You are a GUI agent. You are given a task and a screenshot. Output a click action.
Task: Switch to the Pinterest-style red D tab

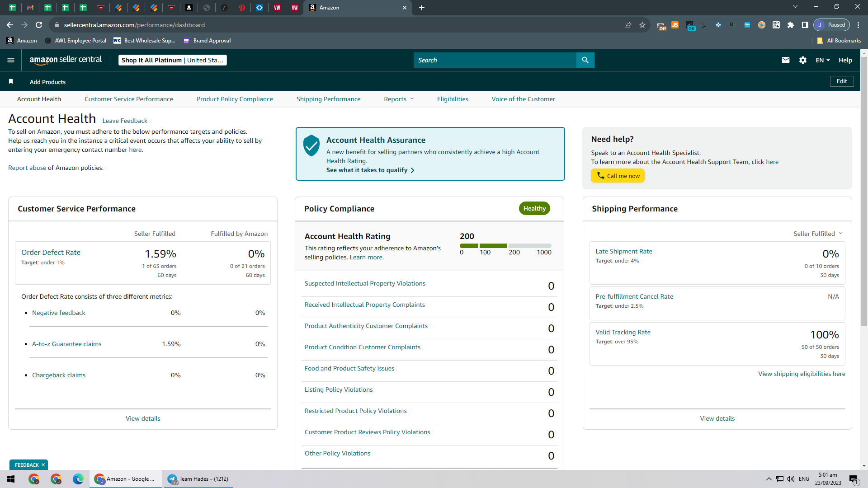[x=242, y=8]
